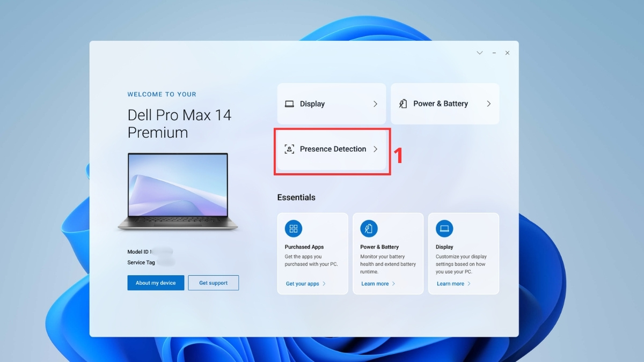Click the laptop icon on Display tile
The height and width of the screenshot is (362, 644).
(289, 104)
